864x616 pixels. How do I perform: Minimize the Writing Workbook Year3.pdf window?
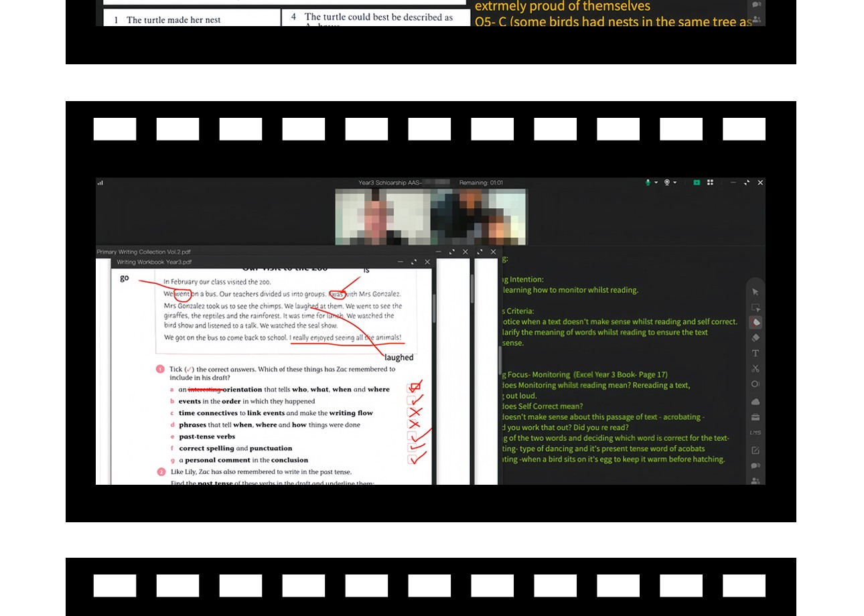coord(401,262)
